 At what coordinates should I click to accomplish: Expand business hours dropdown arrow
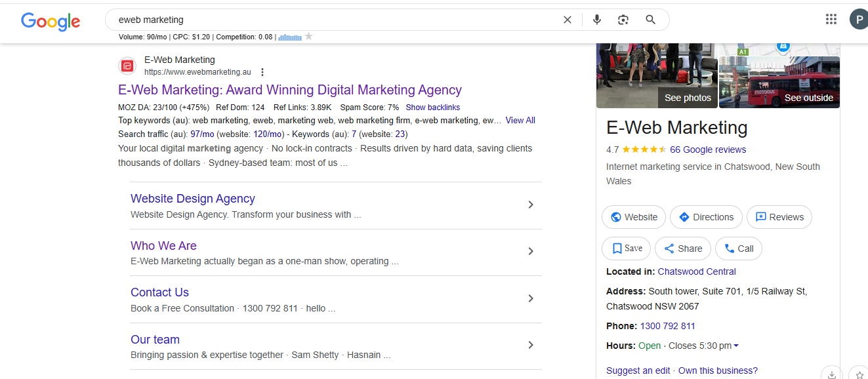[x=736, y=346]
